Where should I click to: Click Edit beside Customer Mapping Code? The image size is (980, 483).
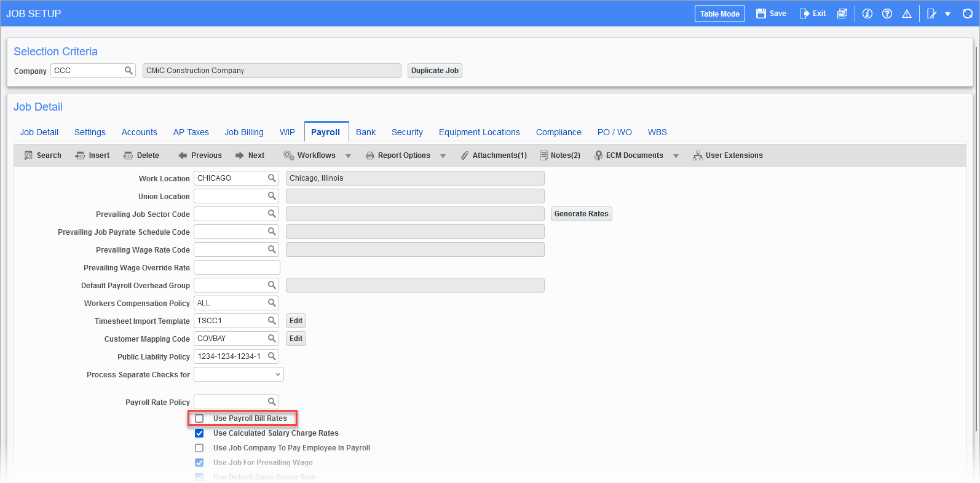[x=296, y=339]
